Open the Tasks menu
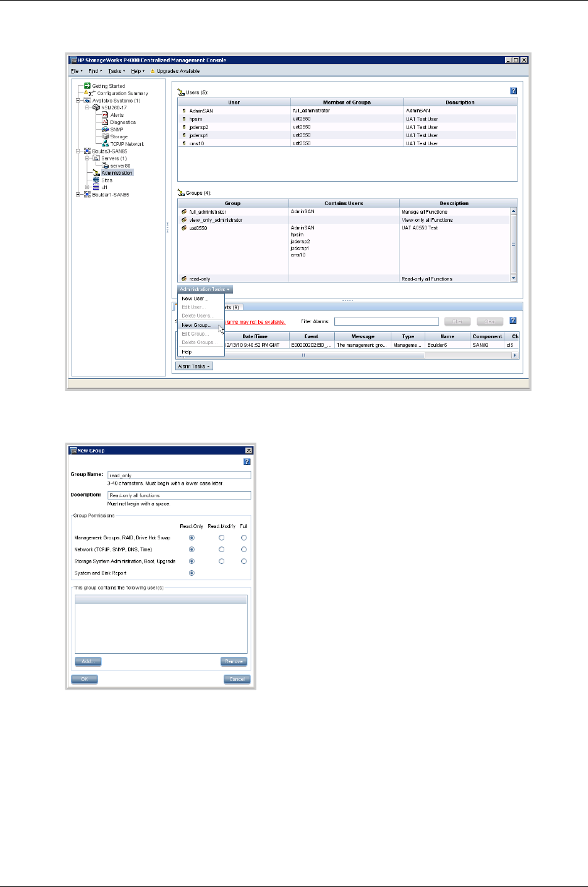The width and height of the screenshot is (588, 887). point(116,71)
